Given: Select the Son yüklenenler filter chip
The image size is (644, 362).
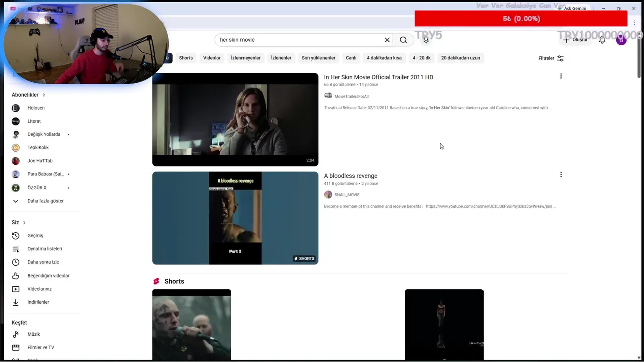Looking at the screenshot, I should click(x=318, y=58).
